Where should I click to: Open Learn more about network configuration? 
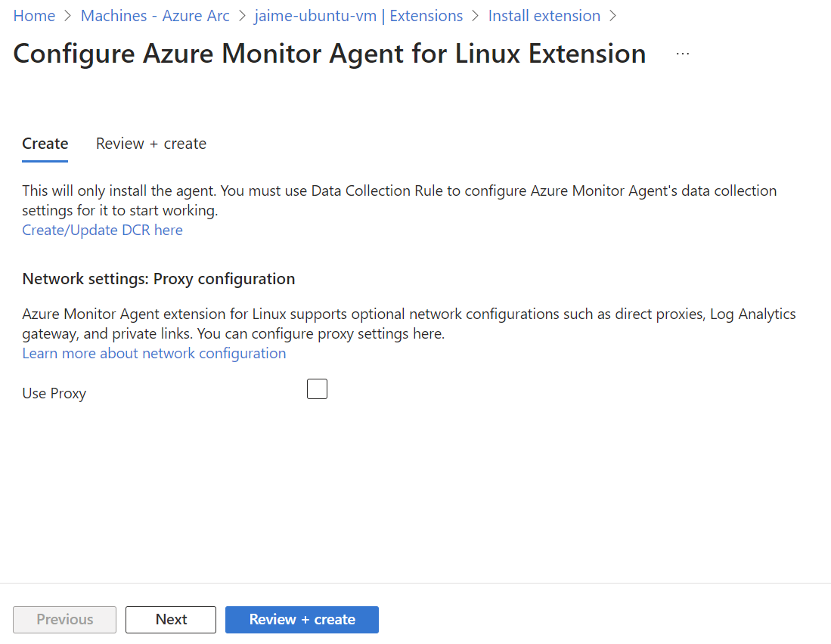coord(153,353)
